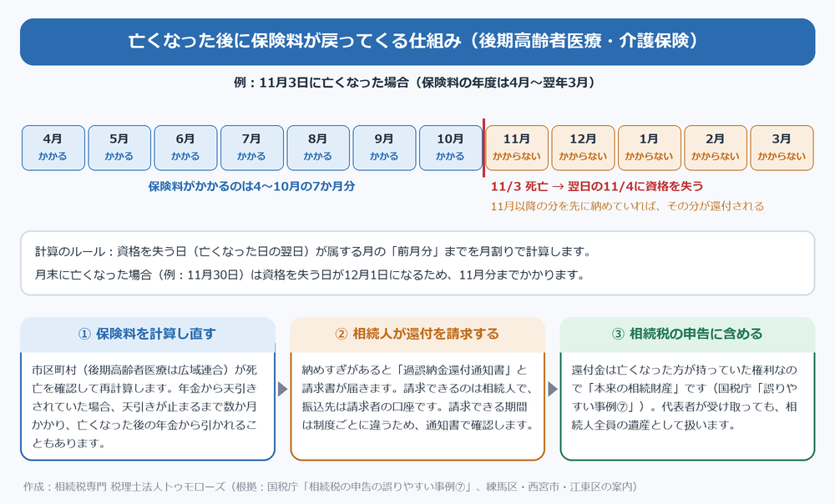Click the 1月 かからない month box
Image resolution: width=835 pixels, height=504 pixels.
(x=649, y=148)
